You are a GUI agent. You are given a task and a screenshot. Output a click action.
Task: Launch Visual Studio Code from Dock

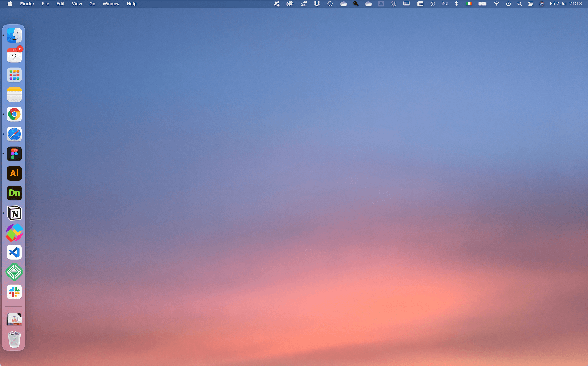pos(14,252)
